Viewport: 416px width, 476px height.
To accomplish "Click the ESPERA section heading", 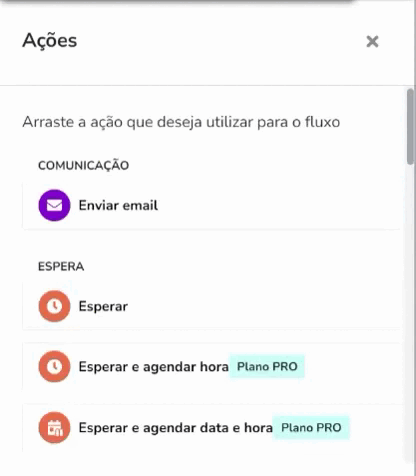I will point(61,267).
